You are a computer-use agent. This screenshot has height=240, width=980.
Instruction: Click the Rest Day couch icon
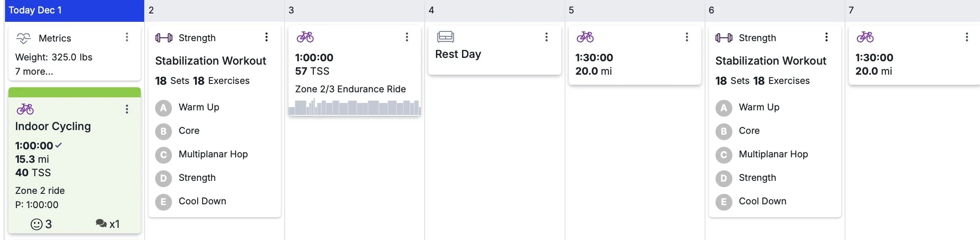445,37
